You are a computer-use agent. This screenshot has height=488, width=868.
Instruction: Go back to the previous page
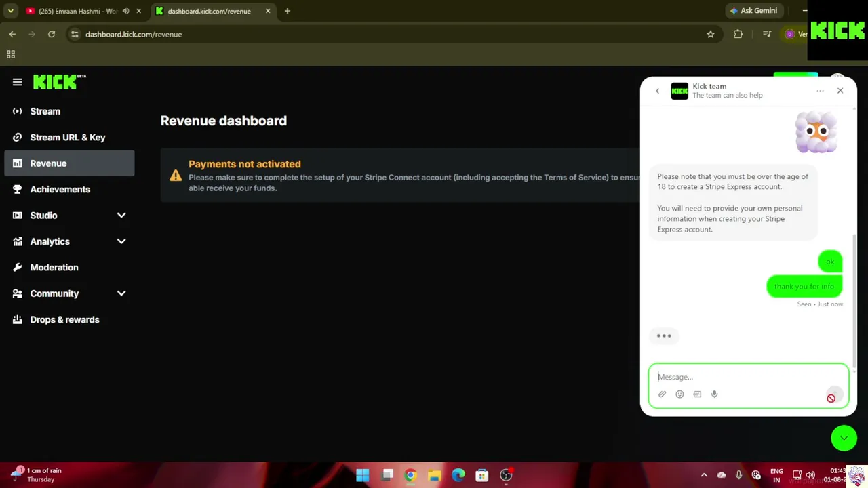pos(12,34)
